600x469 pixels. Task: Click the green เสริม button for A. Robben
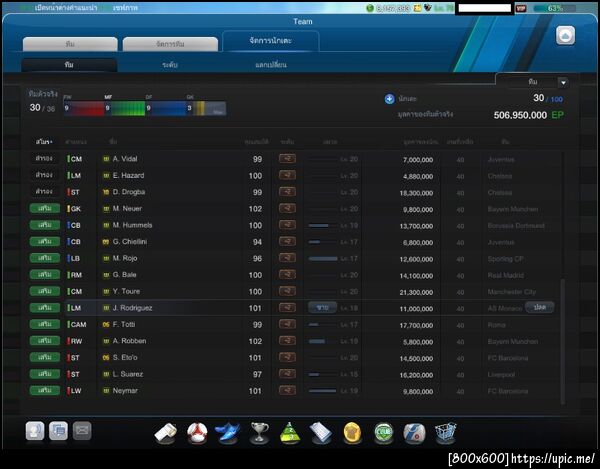click(x=45, y=341)
